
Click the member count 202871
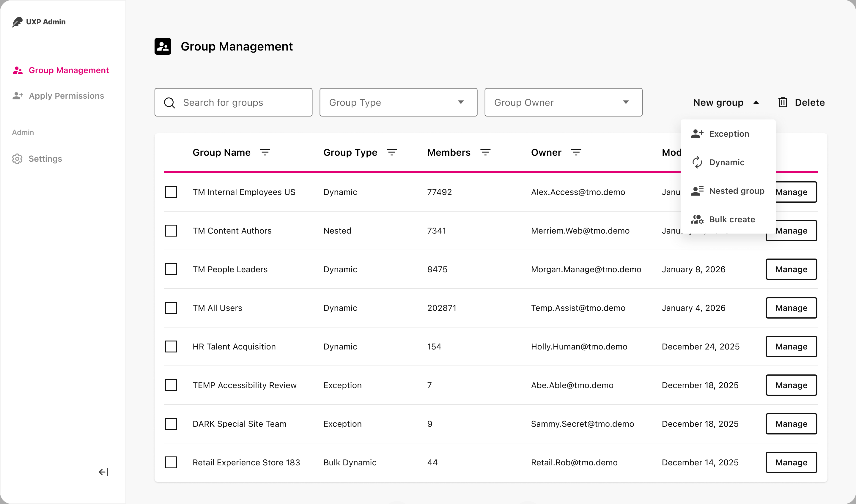442,308
